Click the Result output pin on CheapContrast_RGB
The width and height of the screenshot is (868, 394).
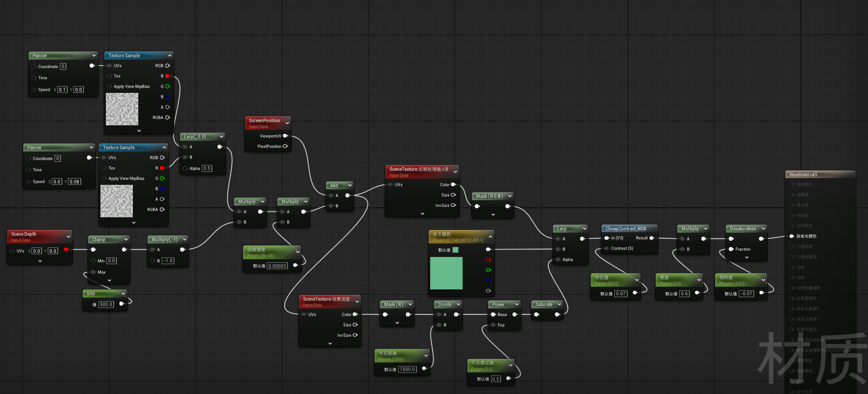(x=651, y=238)
